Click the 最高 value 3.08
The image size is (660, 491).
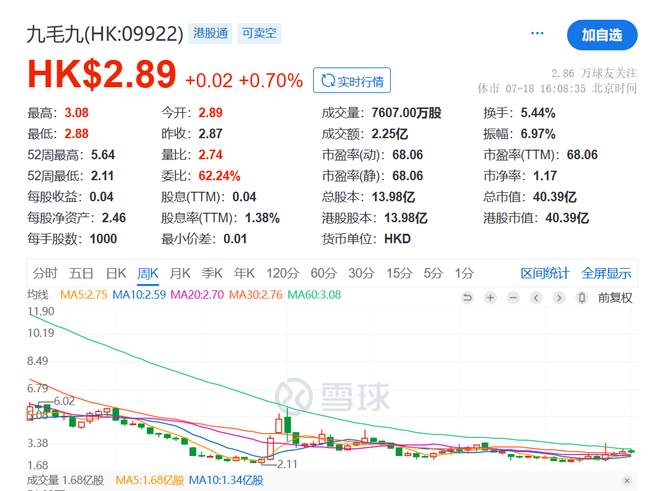tap(77, 113)
